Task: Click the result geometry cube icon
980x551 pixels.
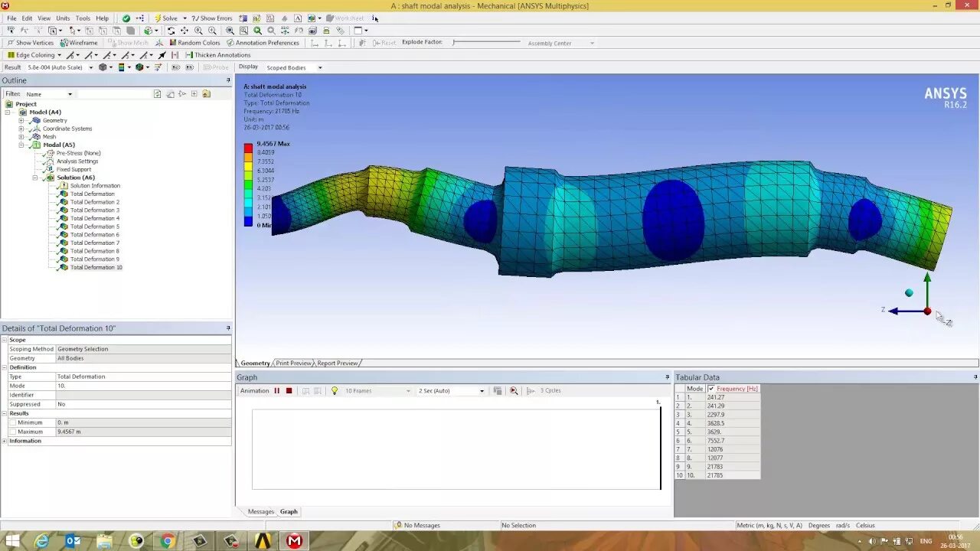Action: coord(103,67)
